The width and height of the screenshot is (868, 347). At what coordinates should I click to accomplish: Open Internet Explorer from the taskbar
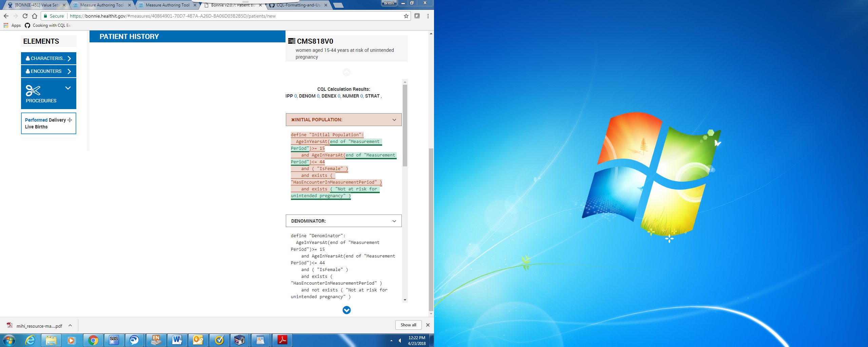(30, 340)
